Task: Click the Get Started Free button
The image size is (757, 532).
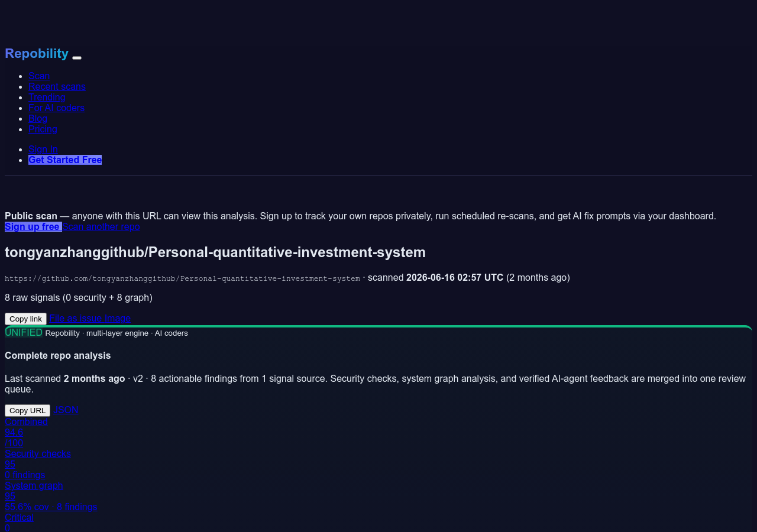Action: click(65, 160)
